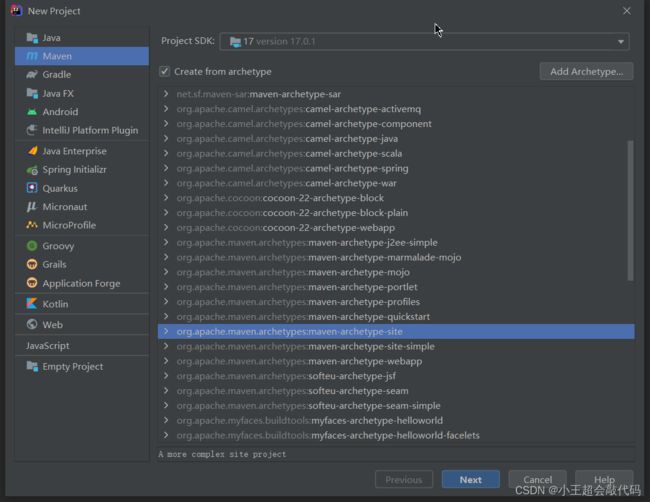Select maven-archetype-j2ee-simple row
The width and height of the screenshot is (650, 502).
click(x=396, y=242)
